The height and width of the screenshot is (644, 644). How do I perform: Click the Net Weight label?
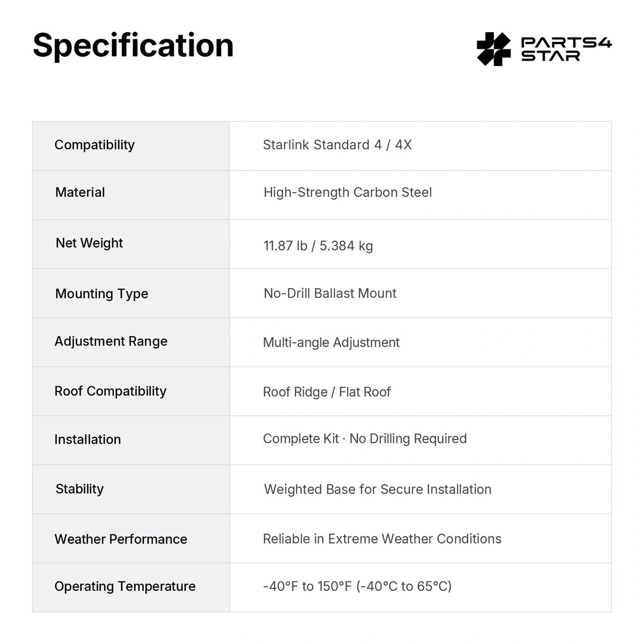click(x=89, y=243)
